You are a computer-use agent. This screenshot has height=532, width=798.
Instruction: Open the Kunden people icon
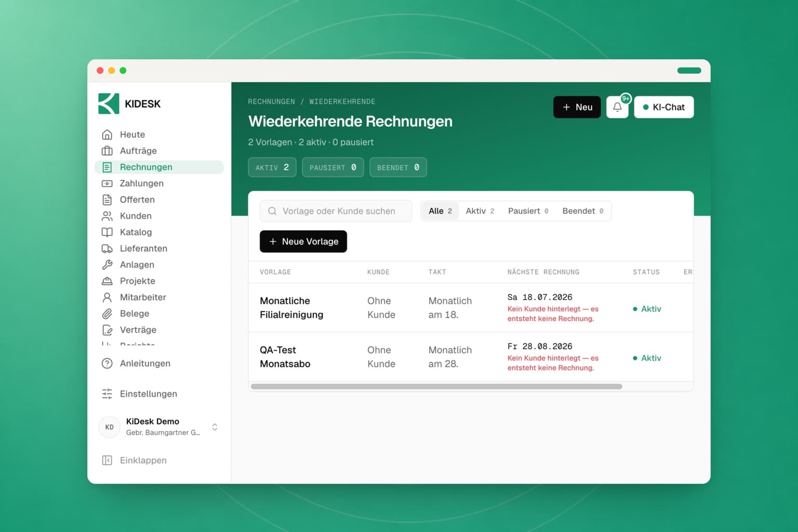pyautogui.click(x=107, y=216)
